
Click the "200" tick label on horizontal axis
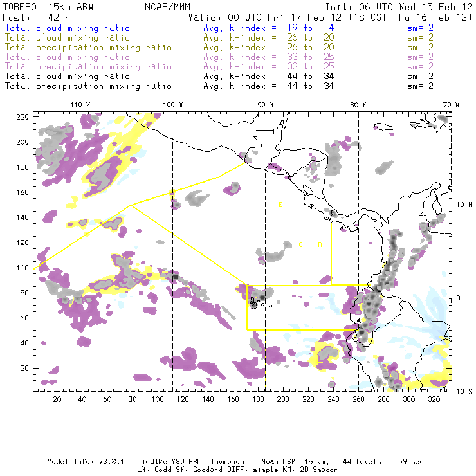283,399
